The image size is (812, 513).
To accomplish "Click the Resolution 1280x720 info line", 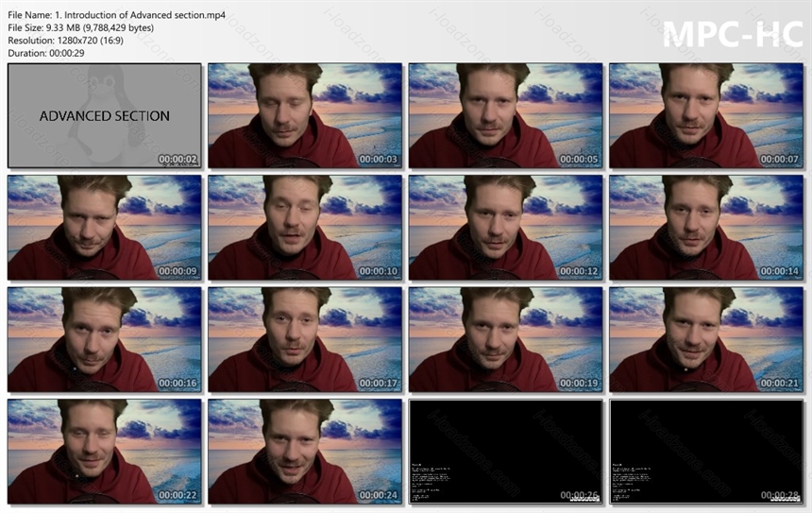I will click(x=66, y=41).
